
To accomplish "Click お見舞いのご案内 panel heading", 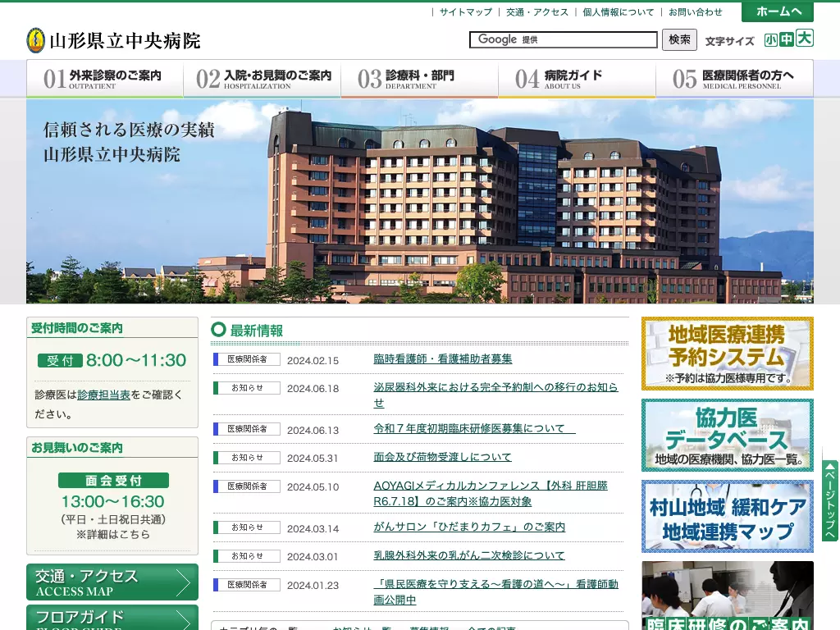I will (x=76, y=447).
